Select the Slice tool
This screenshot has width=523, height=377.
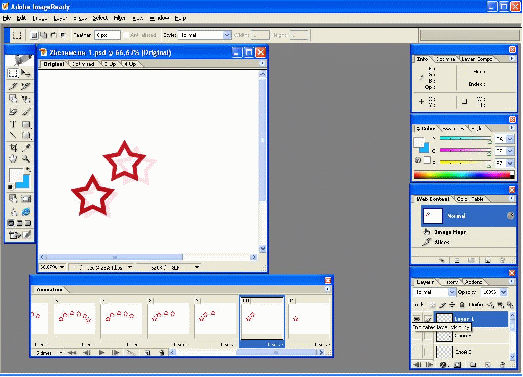[x=13, y=86]
